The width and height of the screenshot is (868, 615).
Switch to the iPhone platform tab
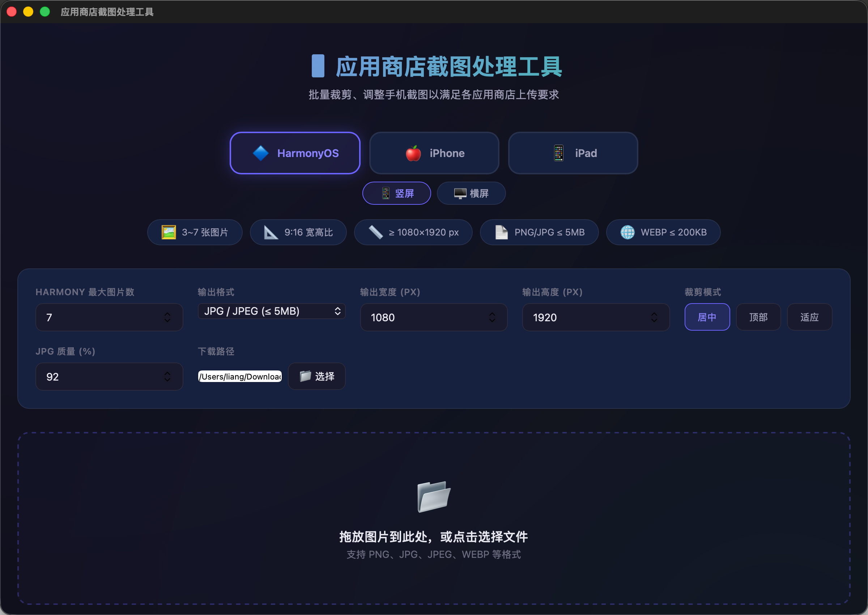[x=434, y=153]
